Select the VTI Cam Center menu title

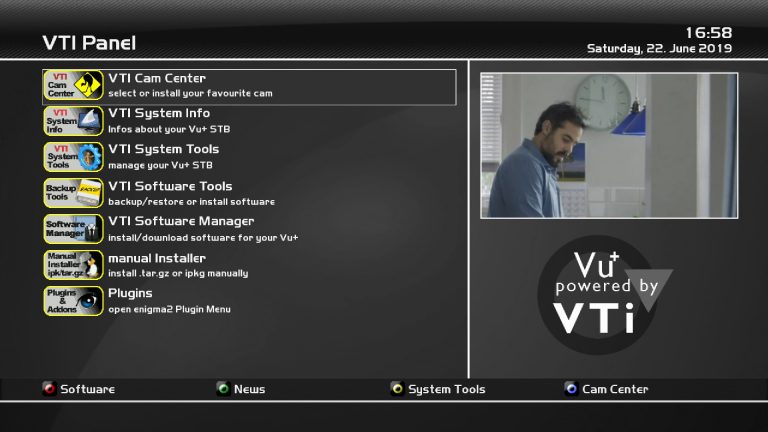(157, 78)
